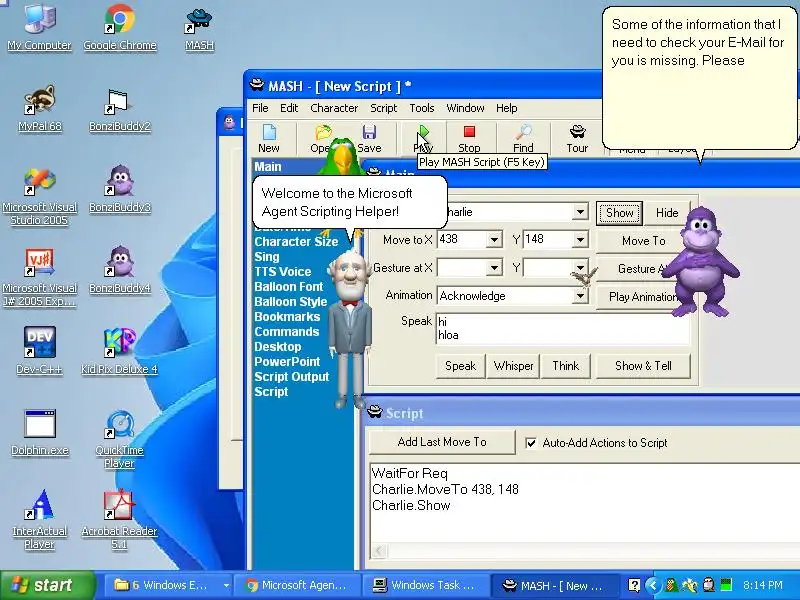Select Character Size in sidebar

pyautogui.click(x=296, y=241)
